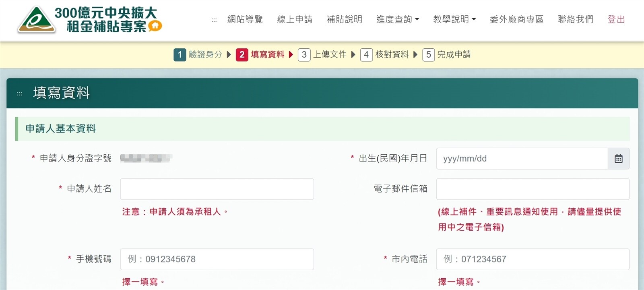Screen dimensions: 644x290
Task: Expand the 教學說明 dropdown menu
Action: tap(455, 19)
